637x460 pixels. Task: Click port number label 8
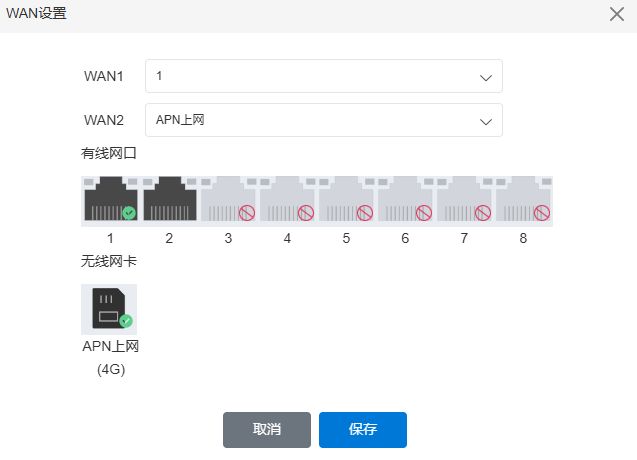point(523,238)
